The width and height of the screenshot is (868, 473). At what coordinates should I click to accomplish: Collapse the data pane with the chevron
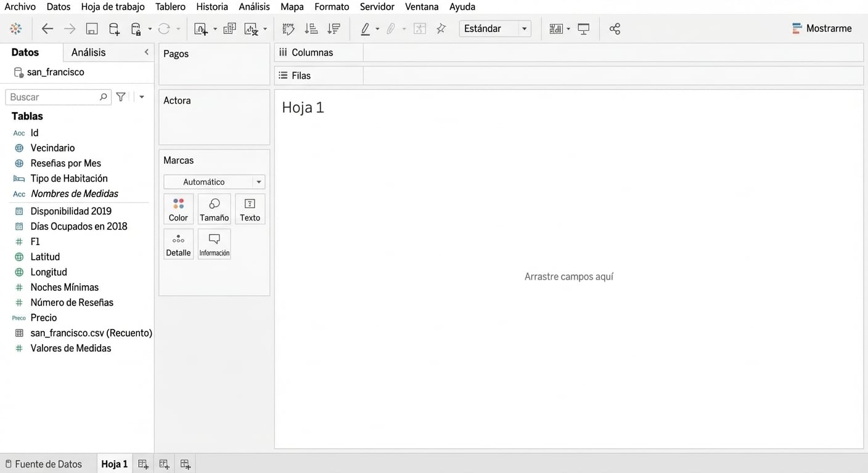coord(146,52)
